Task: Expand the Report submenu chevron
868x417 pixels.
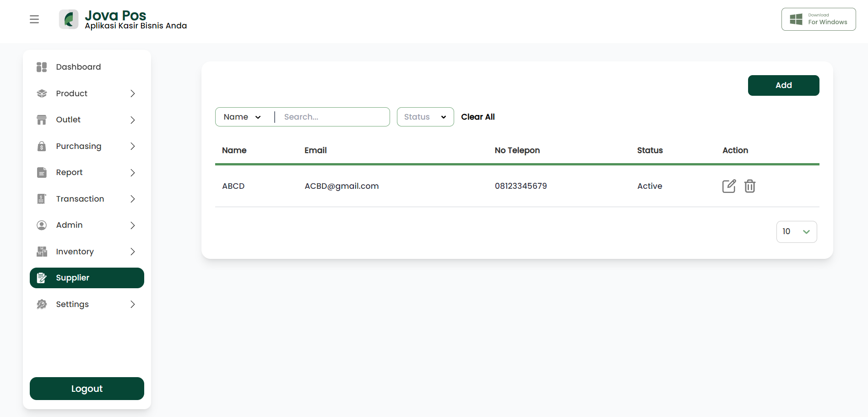Action: (133, 173)
